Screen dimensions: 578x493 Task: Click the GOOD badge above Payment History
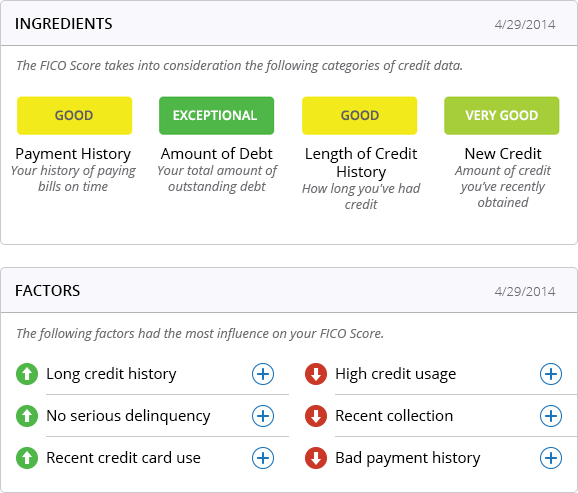[x=74, y=116]
